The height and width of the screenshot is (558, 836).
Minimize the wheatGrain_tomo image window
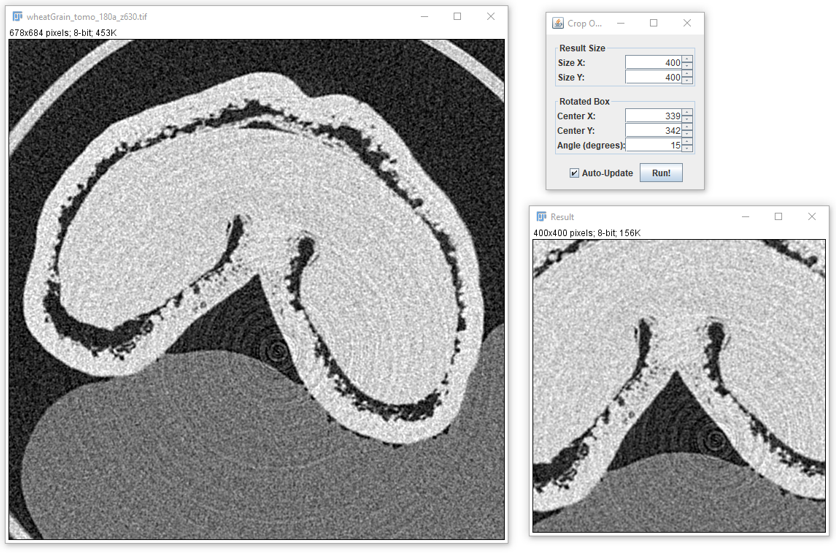coord(424,17)
